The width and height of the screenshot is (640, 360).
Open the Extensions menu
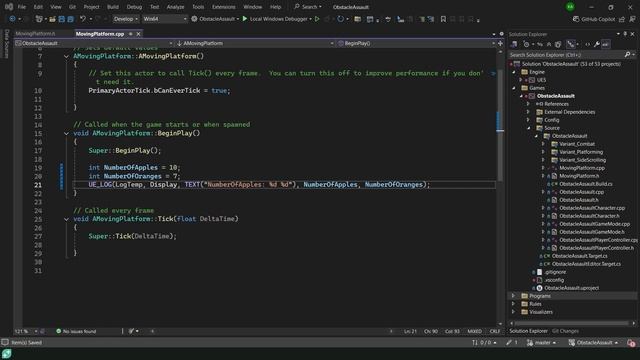click(x=224, y=7)
